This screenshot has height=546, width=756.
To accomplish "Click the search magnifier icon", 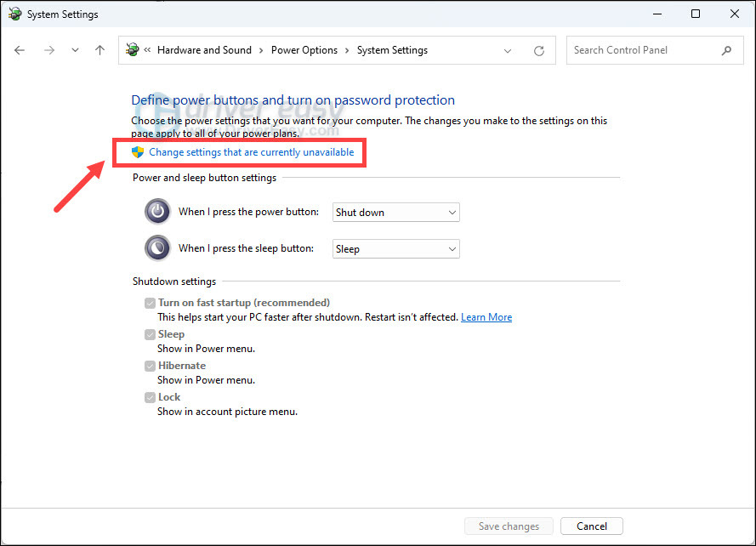I will coord(727,50).
